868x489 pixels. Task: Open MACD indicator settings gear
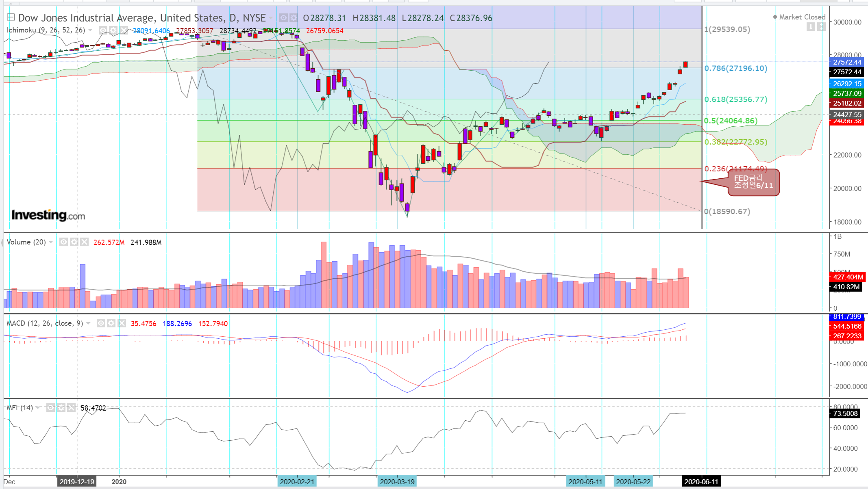click(111, 323)
